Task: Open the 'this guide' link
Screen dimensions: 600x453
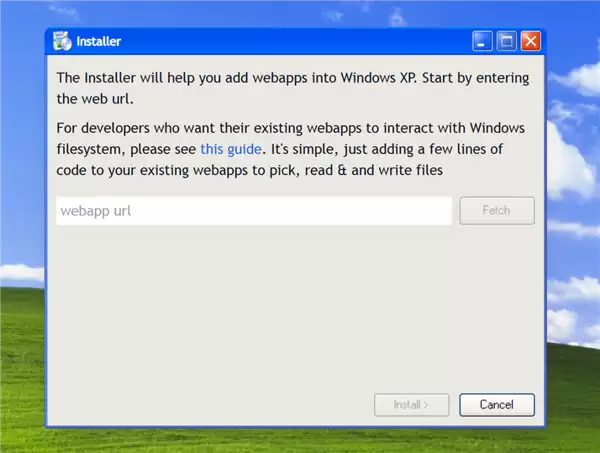Action: 232,149
